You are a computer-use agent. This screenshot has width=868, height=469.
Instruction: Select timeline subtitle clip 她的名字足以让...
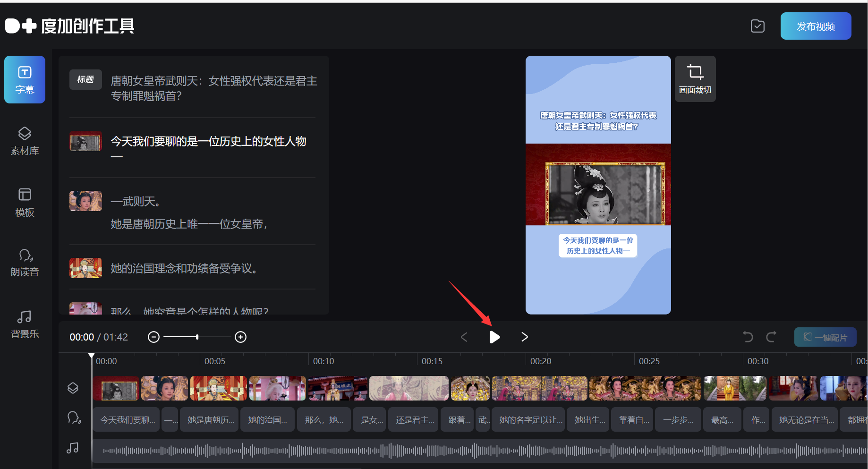click(529, 419)
